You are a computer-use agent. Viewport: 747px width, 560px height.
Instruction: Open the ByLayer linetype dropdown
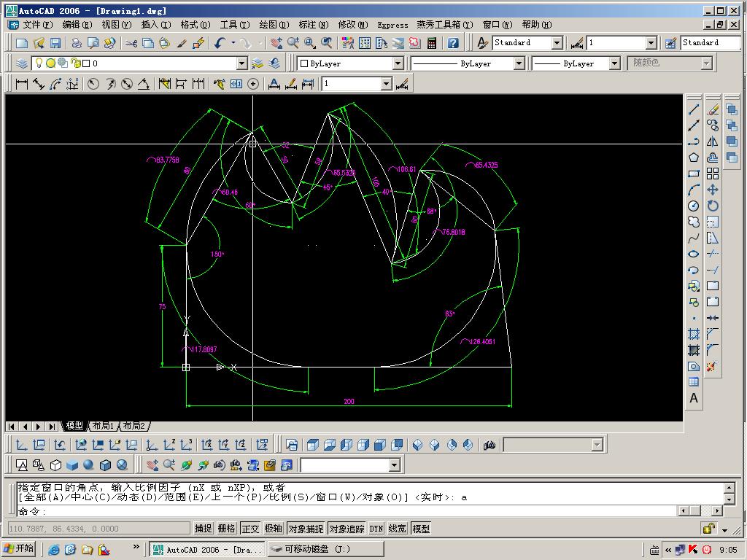click(519, 63)
